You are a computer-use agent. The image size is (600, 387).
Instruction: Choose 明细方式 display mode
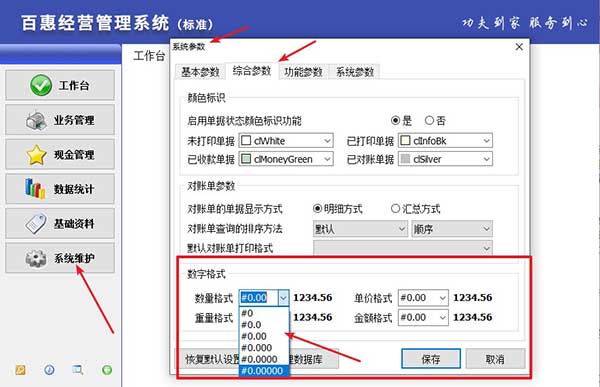pyautogui.click(x=338, y=209)
